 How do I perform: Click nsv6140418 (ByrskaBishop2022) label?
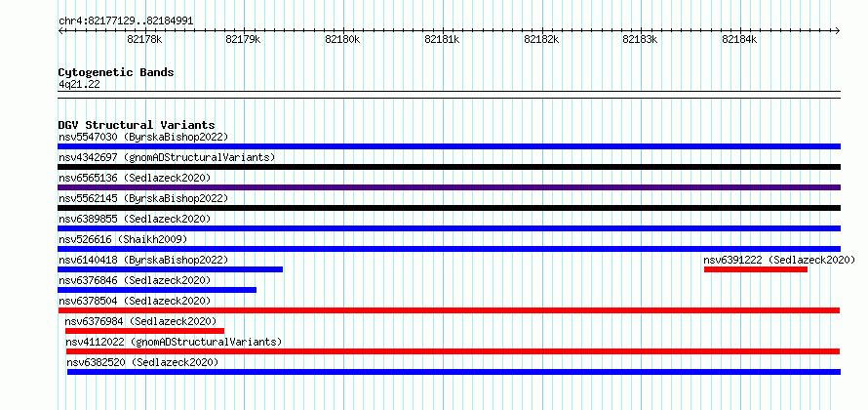143,260
